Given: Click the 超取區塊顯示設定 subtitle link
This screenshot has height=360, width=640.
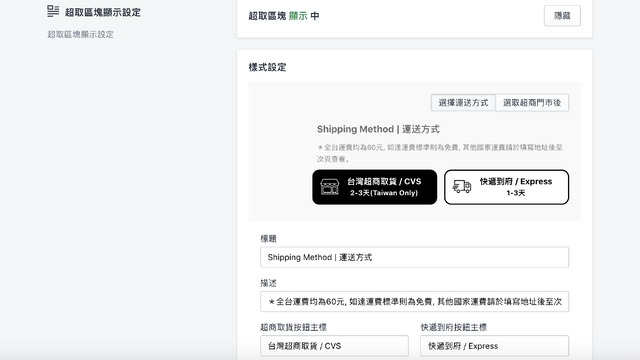Looking at the screenshot, I should click(80, 34).
